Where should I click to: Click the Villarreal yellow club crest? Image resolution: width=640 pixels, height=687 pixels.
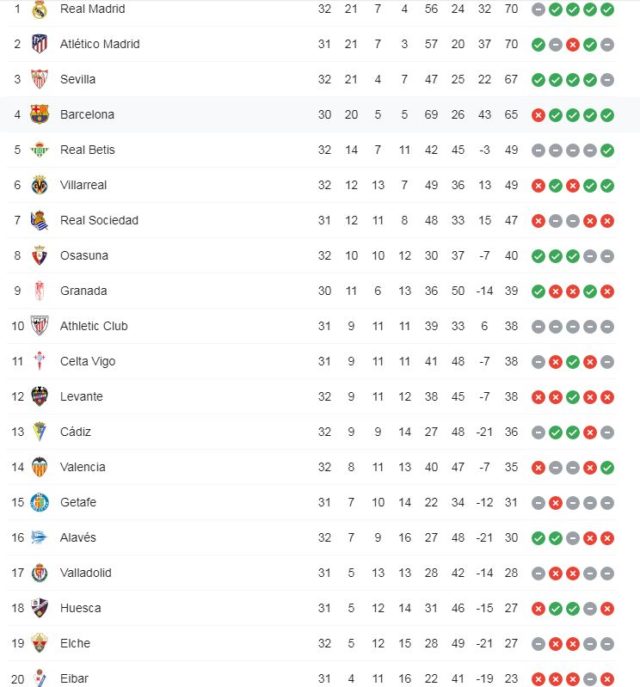pos(39,185)
